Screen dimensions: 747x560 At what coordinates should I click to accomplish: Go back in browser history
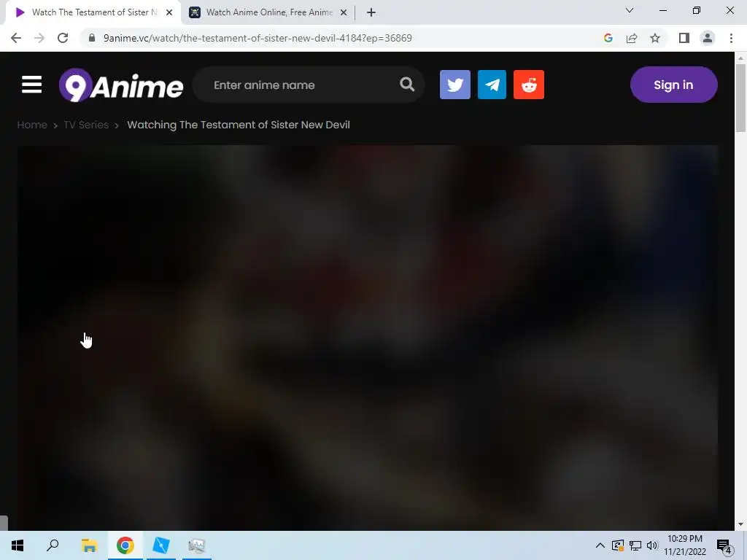click(16, 38)
